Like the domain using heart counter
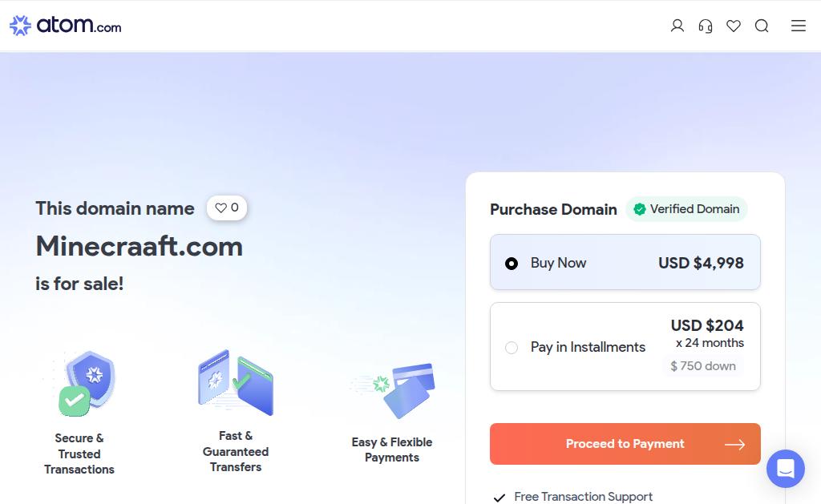This screenshot has height=504, width=821. tap(227, 208)
